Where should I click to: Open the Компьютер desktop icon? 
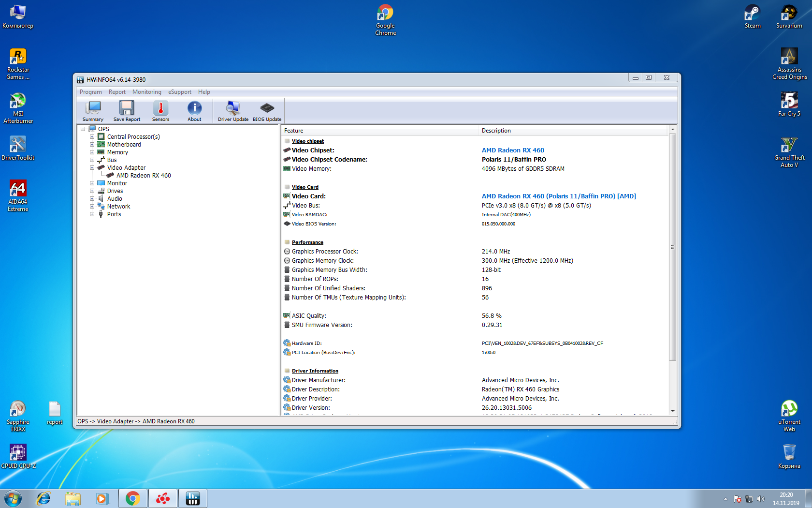[18, 17]
